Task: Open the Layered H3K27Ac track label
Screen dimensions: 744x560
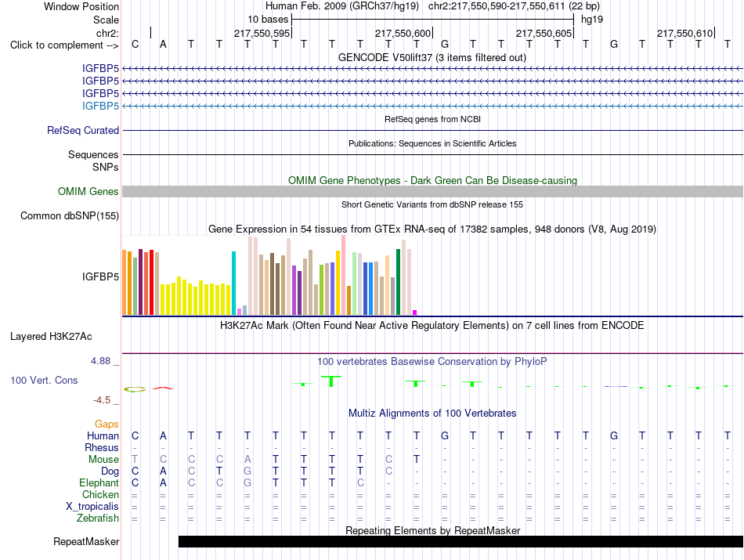Action: coord(51,337)
